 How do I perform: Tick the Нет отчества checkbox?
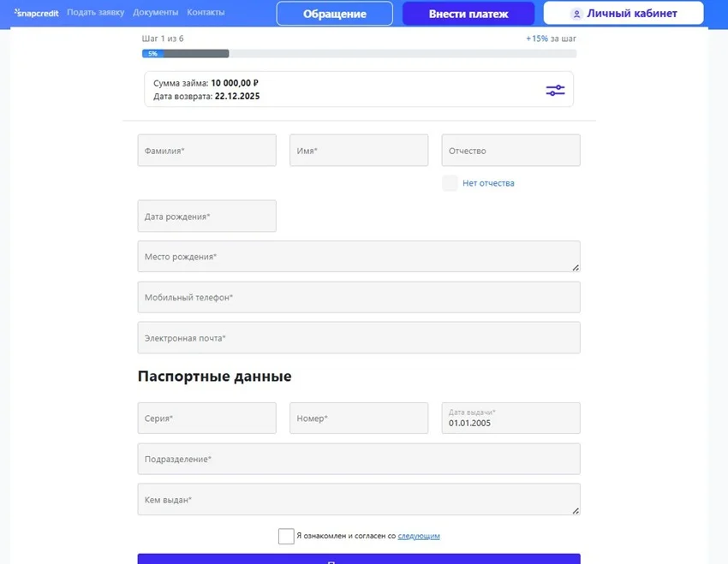click(x=450, y=183)
